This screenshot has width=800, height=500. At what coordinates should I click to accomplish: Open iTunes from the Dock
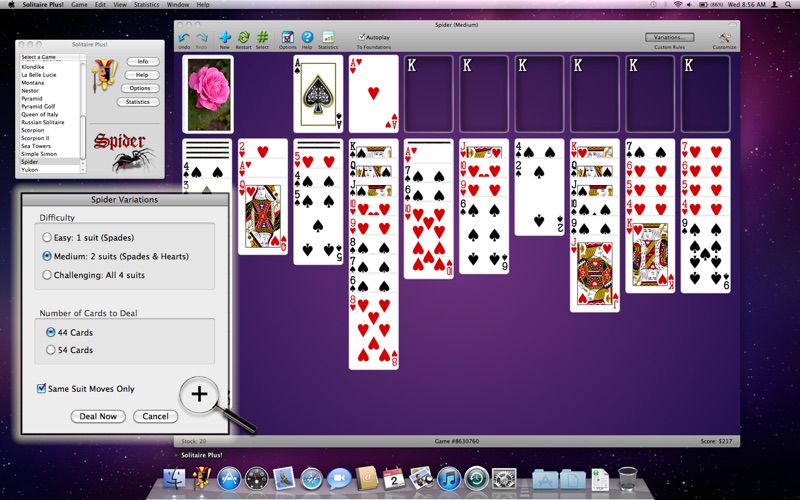coord(449,479)
